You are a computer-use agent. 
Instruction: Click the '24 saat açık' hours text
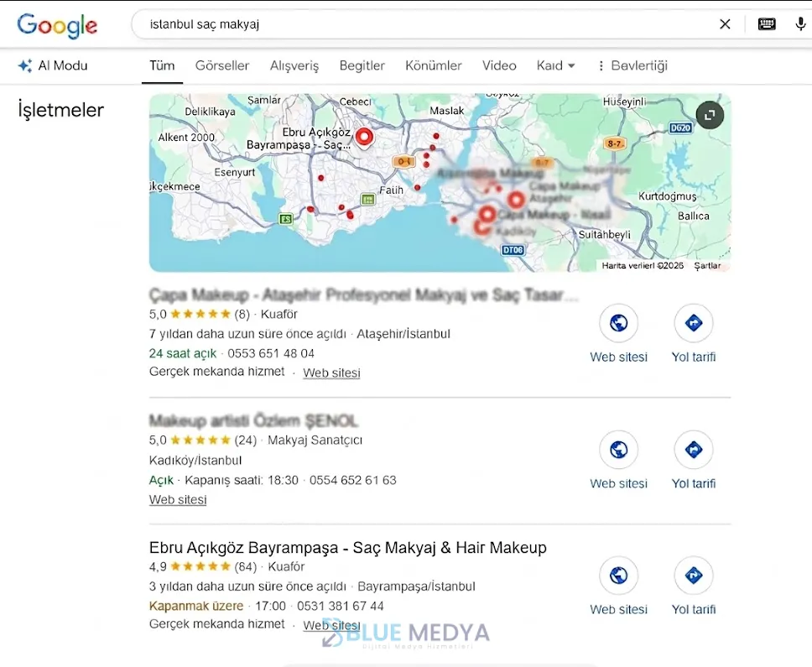point(182,354)
